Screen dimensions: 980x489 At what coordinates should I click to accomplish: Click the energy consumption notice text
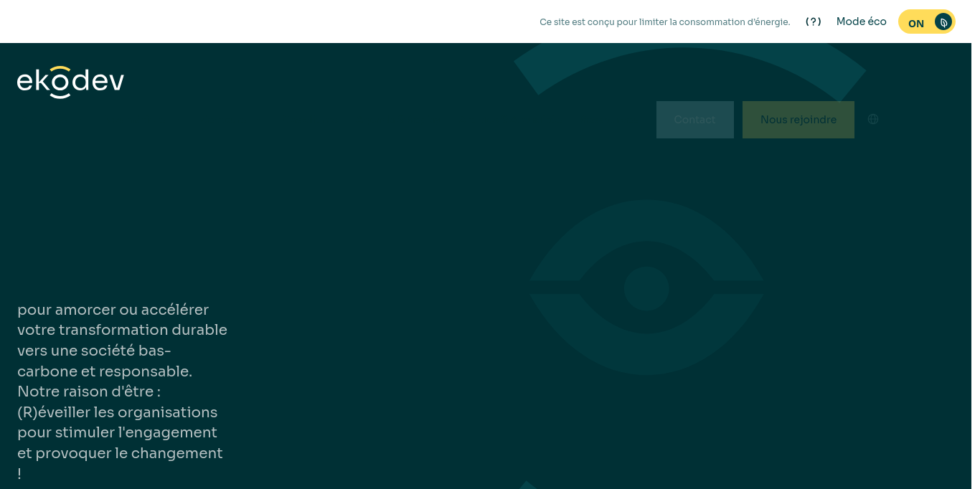click(x=664, y=22)
